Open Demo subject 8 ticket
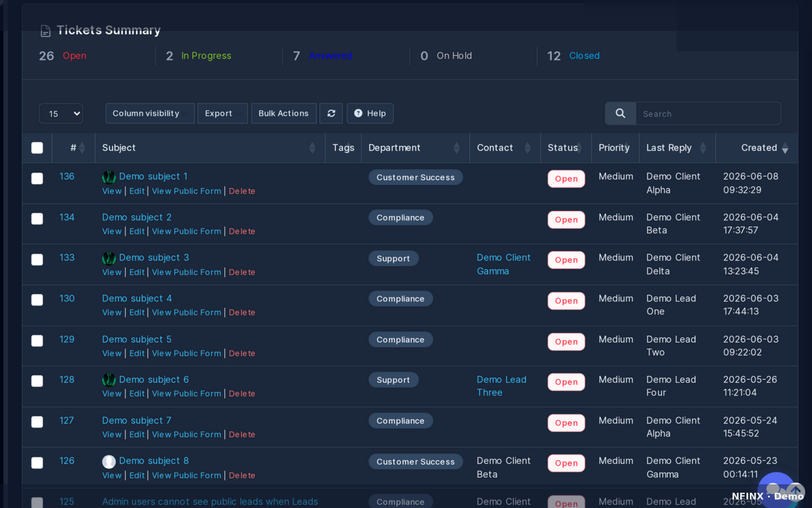The height and width of the screenshot is (508, 812). tap(154, 461)
